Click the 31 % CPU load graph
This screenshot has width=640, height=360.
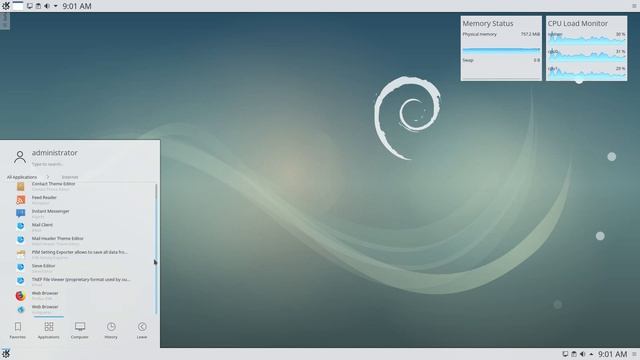587,56
